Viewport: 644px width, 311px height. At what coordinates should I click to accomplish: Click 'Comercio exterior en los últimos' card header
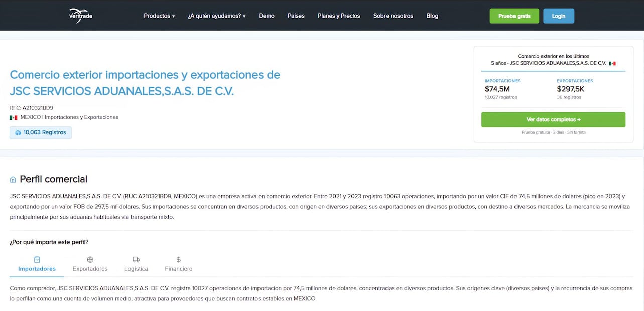tap(553, 56)
